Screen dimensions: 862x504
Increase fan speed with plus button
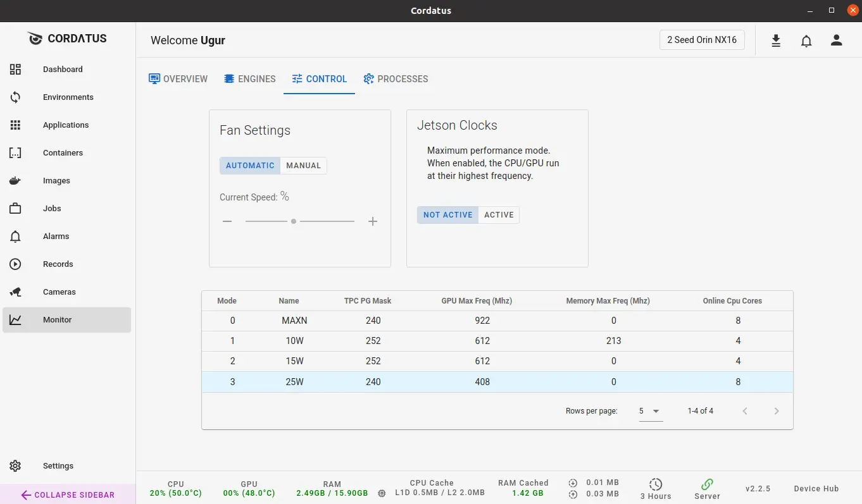tap(373, 221)
